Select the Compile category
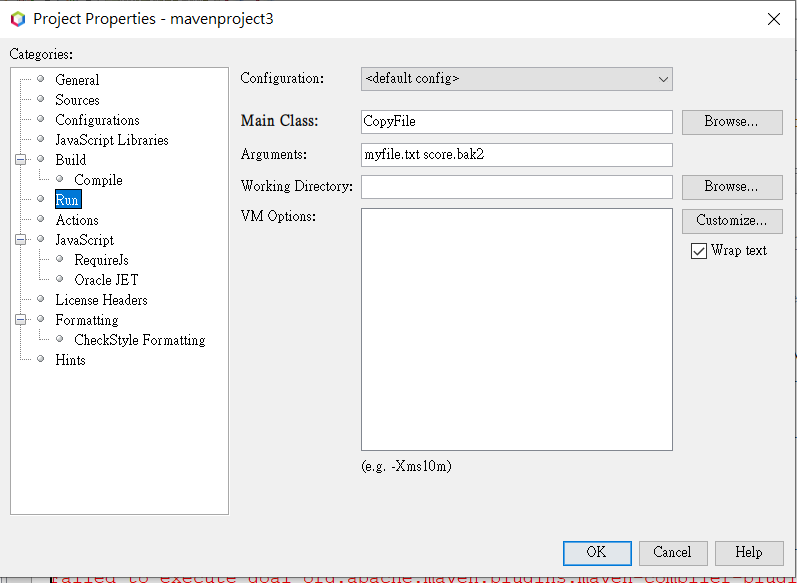 pos(98,180)
